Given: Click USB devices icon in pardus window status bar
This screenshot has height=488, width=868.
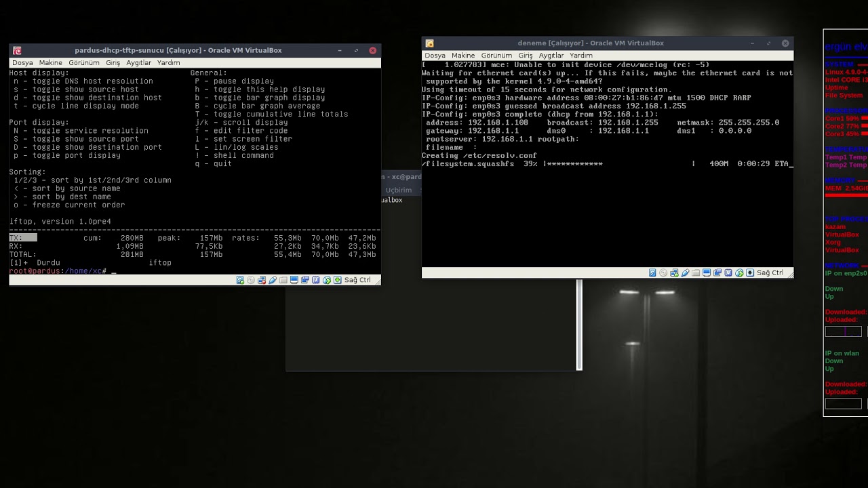Looking at the screenshot, I should pyautogui.click(x=273, y=280).
